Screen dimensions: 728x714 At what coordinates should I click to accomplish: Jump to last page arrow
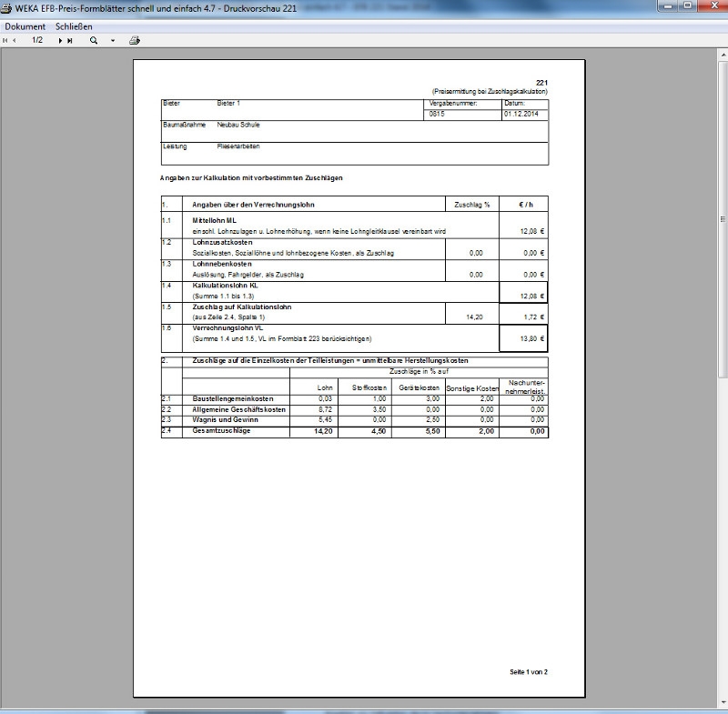pyautogui.click(x=70, y=40)
